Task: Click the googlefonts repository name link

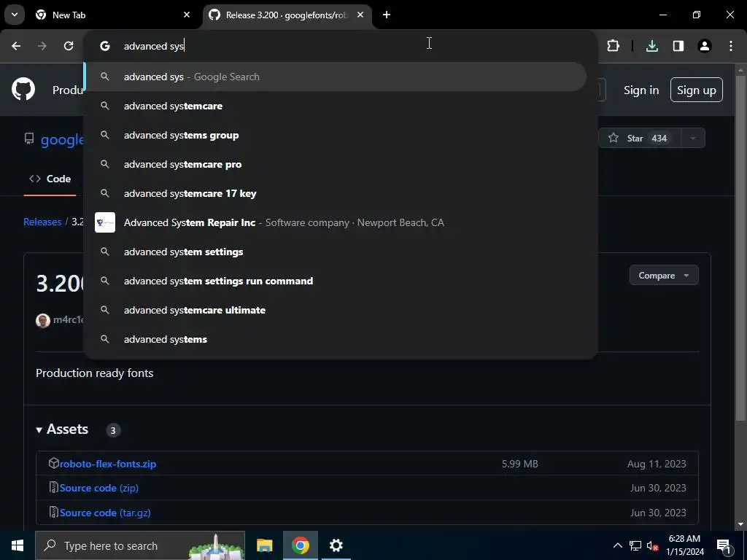Action: 62,139
